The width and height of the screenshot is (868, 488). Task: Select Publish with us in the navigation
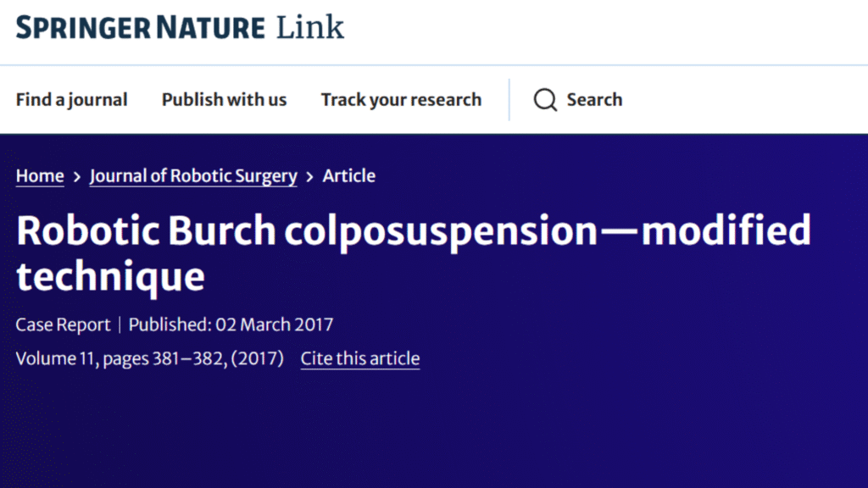coord(224,100)
